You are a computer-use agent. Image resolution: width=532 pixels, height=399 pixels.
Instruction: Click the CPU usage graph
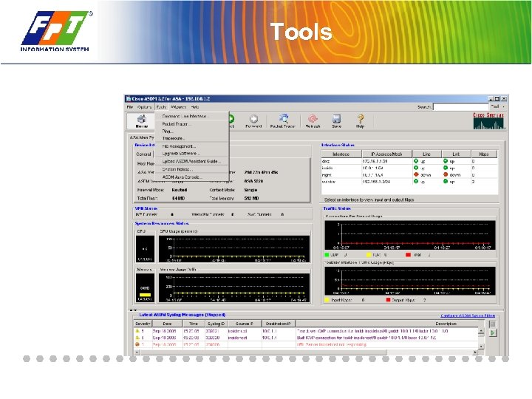click(x=234, y=250)
